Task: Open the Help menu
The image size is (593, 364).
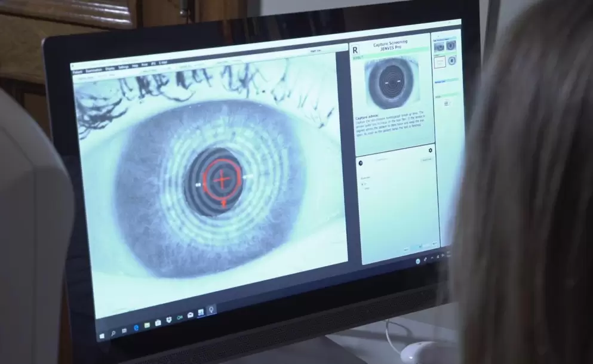Action: 136,66
